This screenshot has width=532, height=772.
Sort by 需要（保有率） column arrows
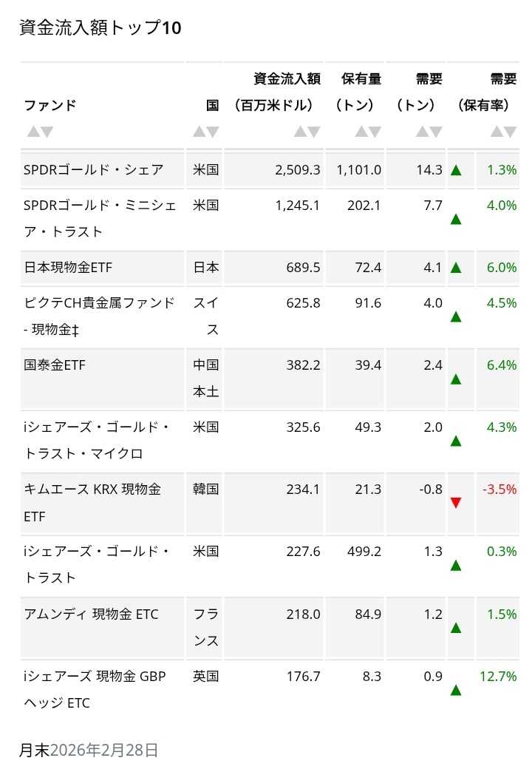[504, 132]
